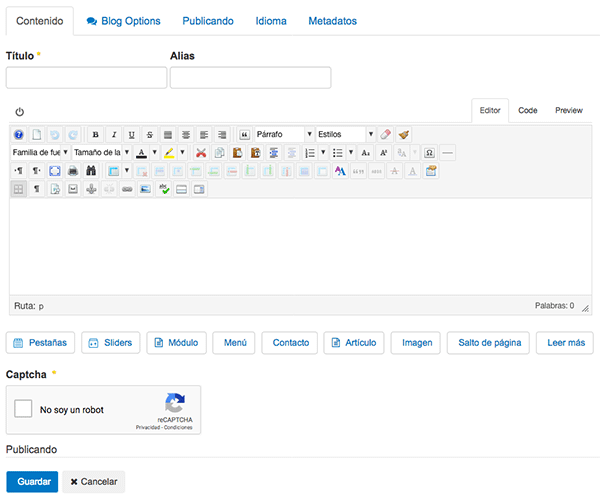This screenshot has width=600, height=499.
Task: Click the binoculars find icon
Action: coord(91,171)
